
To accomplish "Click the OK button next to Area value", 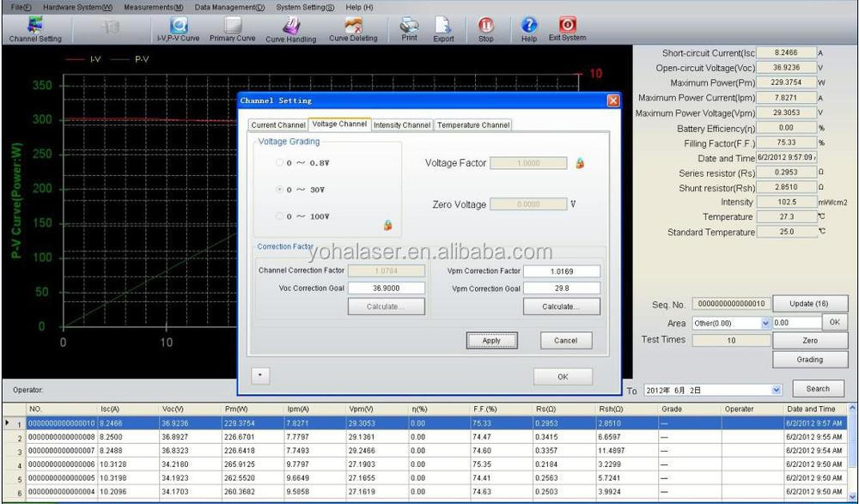I will 834,322.
